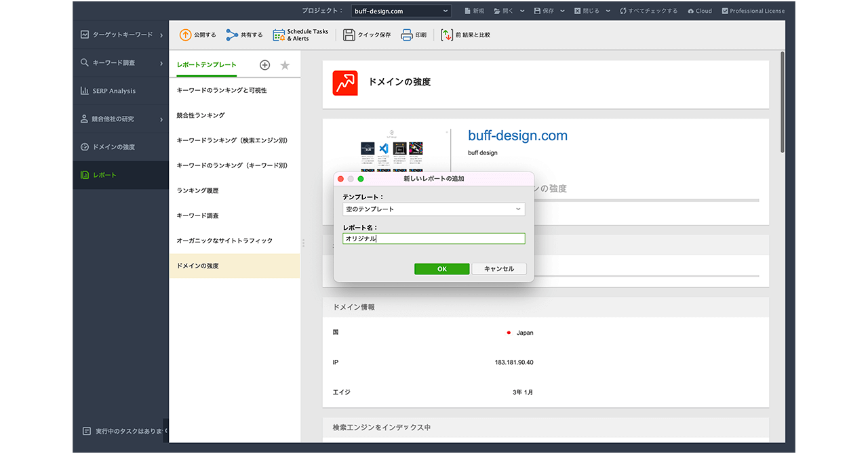Screen dimensions: 868x454
Task: Click the vertical scrollbar of report
Action: [x=782, y=102]
